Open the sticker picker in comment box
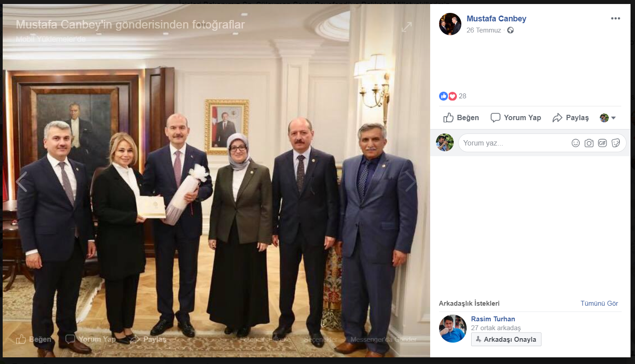Screen dimensions: 635x364 [x=616, y=143]
